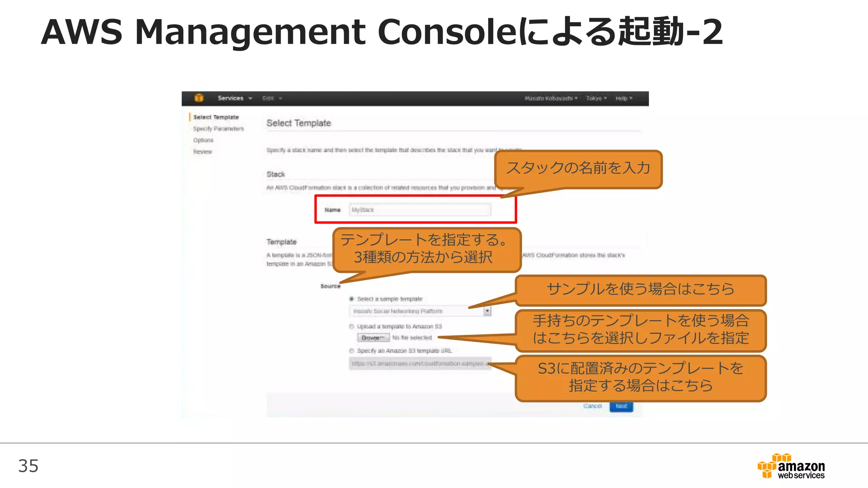868x488 pixels.
Task: Click the blue Next button
Action: point(621,406)
